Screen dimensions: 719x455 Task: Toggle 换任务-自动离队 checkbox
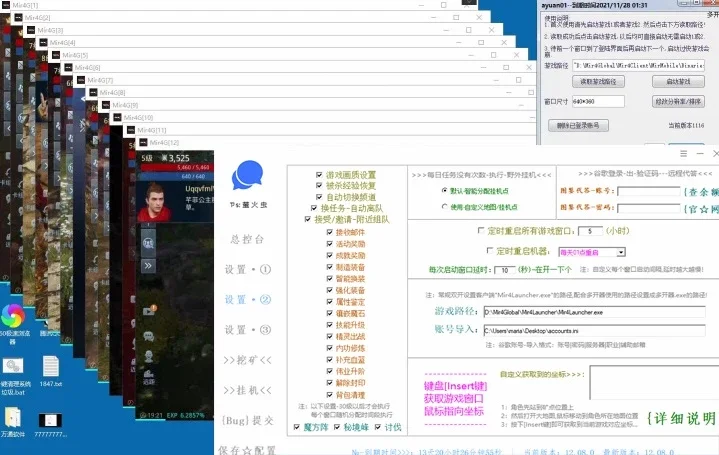pos(314,208)
